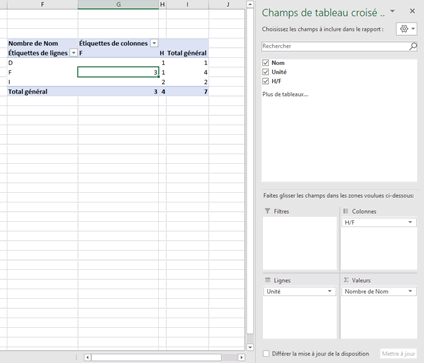Select column J header
This screenshot has width=424, height=363.
coord(228,4)
